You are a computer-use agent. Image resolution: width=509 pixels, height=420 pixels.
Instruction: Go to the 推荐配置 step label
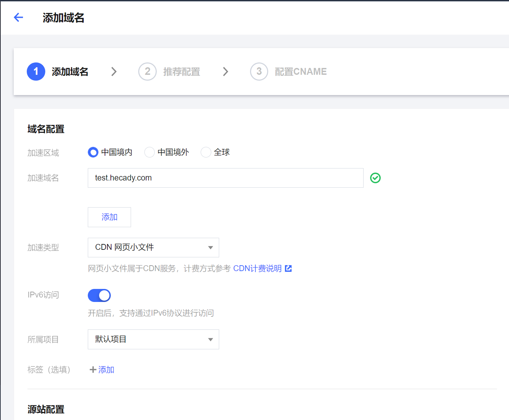point(181,72)
